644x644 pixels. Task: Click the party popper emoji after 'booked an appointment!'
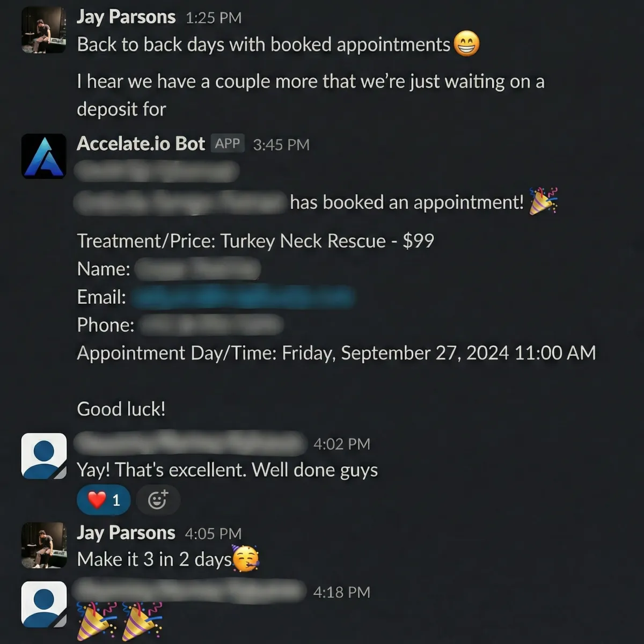pyautogui.click(x=543, y=202)
